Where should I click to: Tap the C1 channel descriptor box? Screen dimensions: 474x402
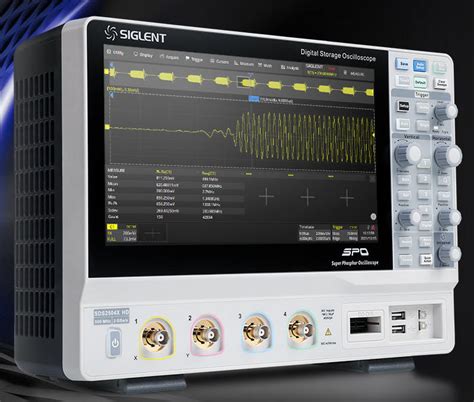pyautogui.click(x=122, y=233)
